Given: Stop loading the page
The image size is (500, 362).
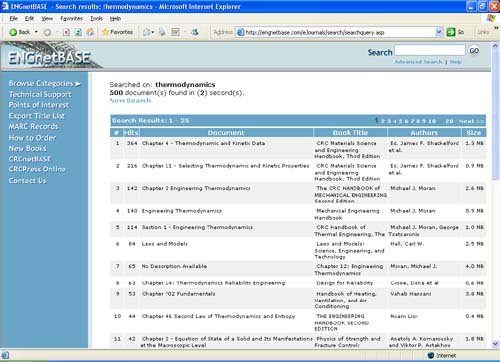Looking at the screenshot, I should pyautogui.click(x=66, y=32).
